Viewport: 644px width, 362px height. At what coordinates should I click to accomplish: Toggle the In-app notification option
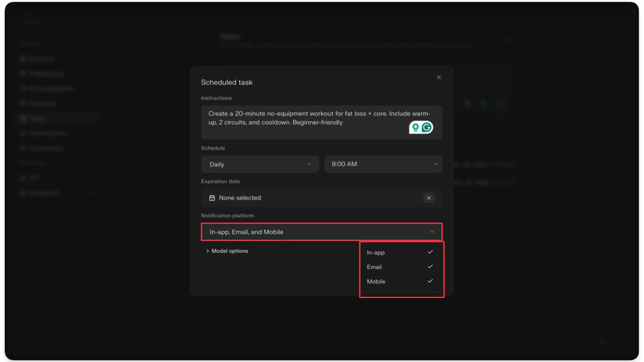click(x=399, y=252)
